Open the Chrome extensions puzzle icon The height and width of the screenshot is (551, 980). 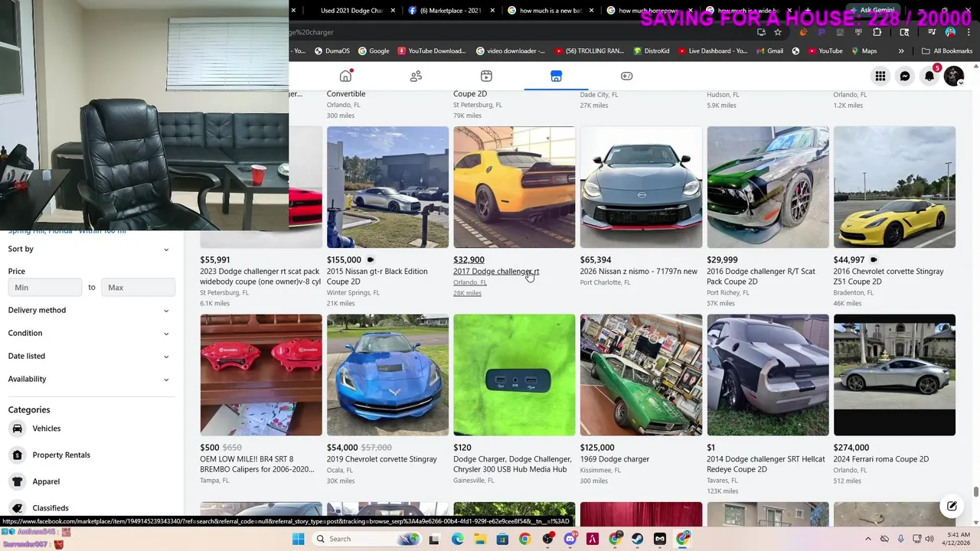(x=877, y=32)
